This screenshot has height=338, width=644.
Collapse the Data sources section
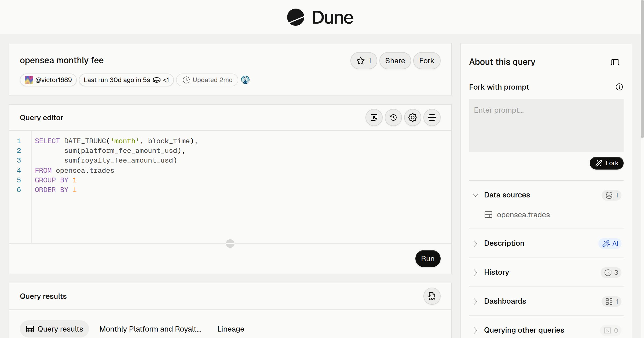475,195
